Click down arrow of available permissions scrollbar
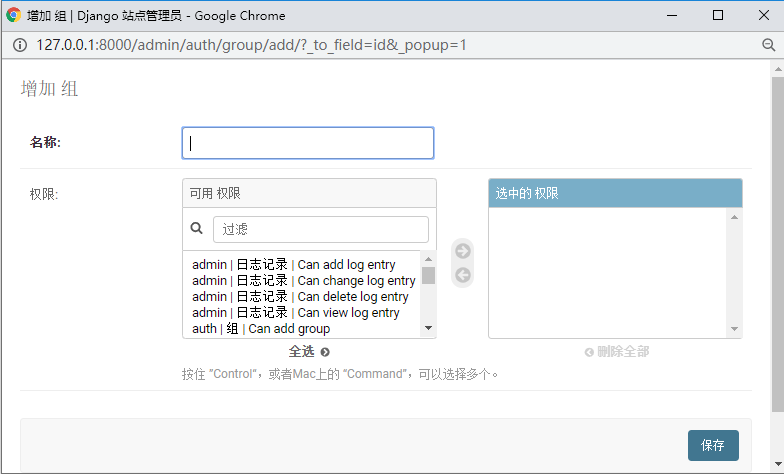This screenshot has height=474, width=784. tap(428, 328)
